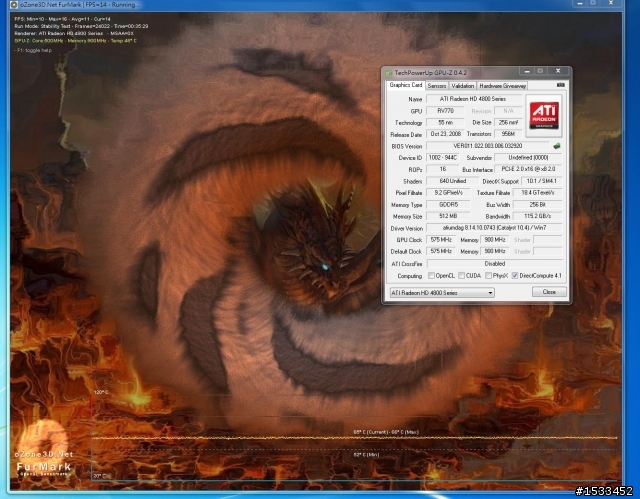Click the DirectX Support value 10.1 / SM4.1
The image size is (640, 499).
click(x=542, y=181)
